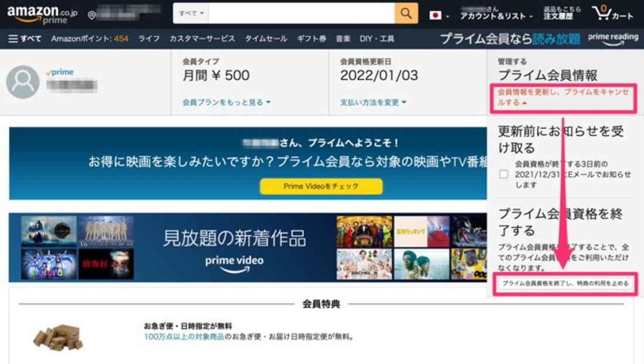
Task: Open the 見放題の新着作品 banner
Action: pyautogui.click(x=248, y=248)
